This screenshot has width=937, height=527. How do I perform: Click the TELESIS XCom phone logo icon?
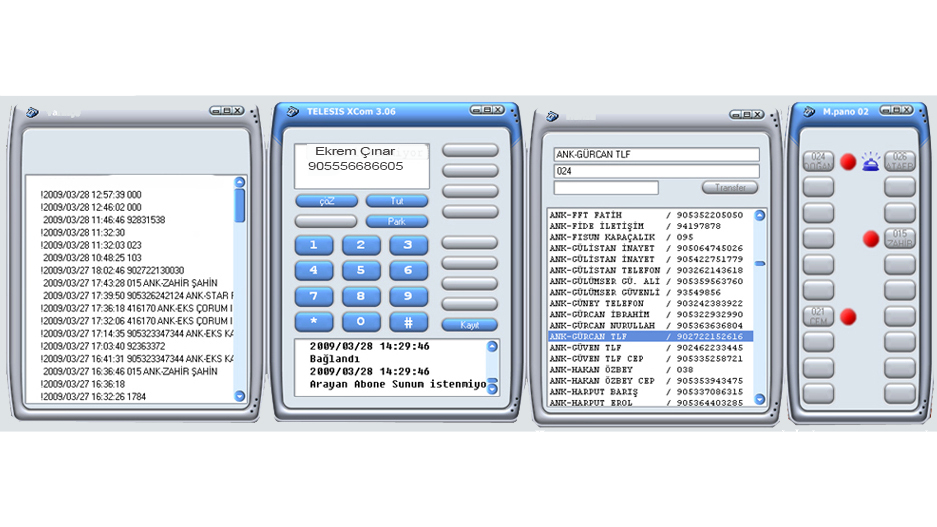(x=294, y=111)
